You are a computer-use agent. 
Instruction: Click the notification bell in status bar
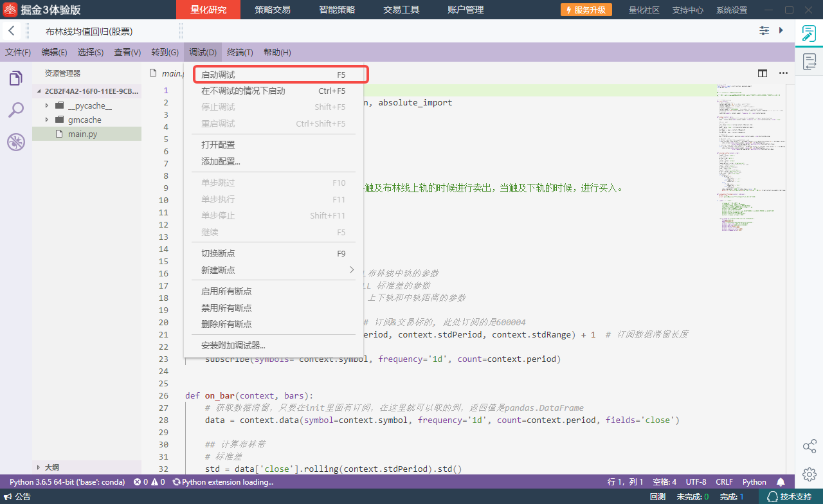pyautogui.click(x=781, y=482)
